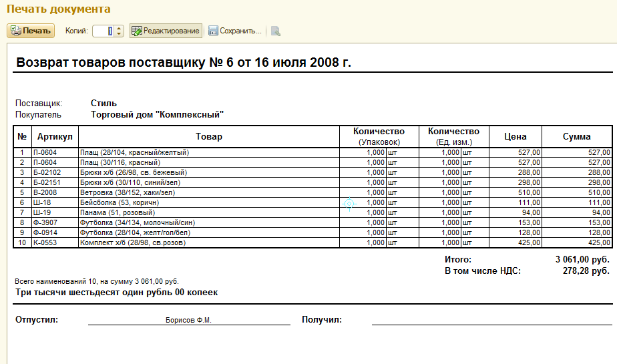Select cell Футболка (28/104, желт/гол/бел)

point(208,232)
